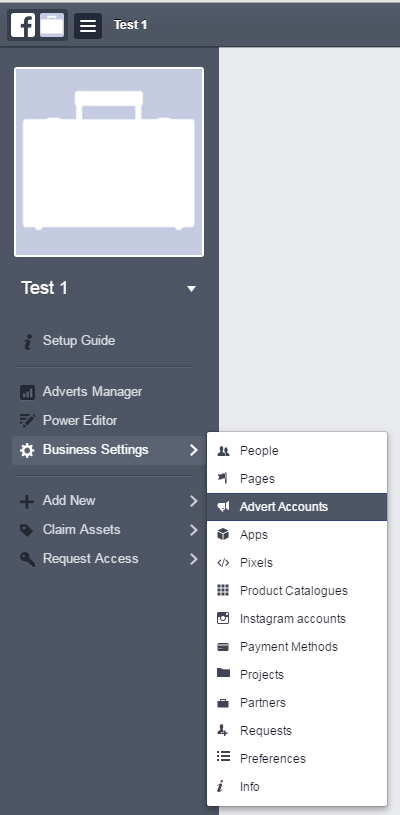Image resolution: width=400 pixels, height=815 pixels.
Task: Click the Payment Methods card icon
Action: pos(223,647)
